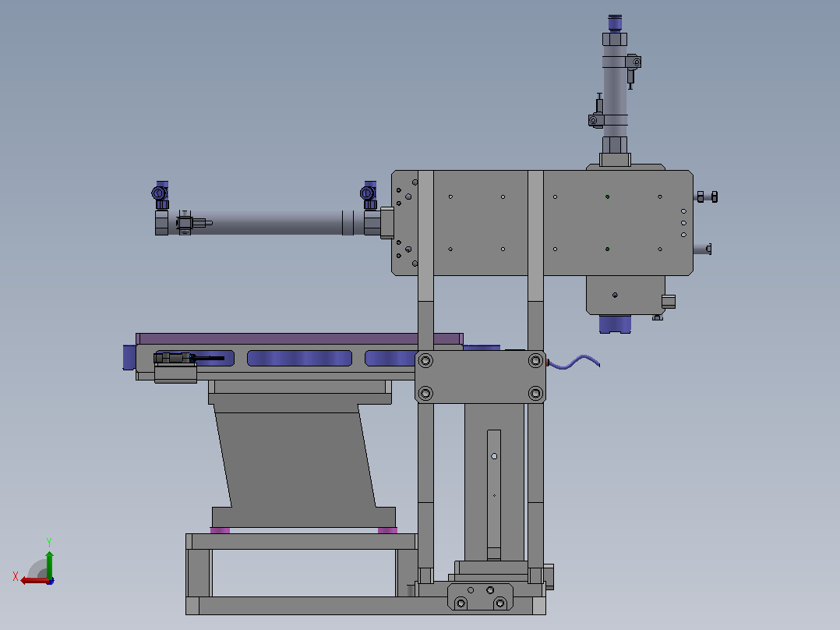Click the red X axis arrow of triad
This screenshot has width=840, height=630.
point(34,580)
